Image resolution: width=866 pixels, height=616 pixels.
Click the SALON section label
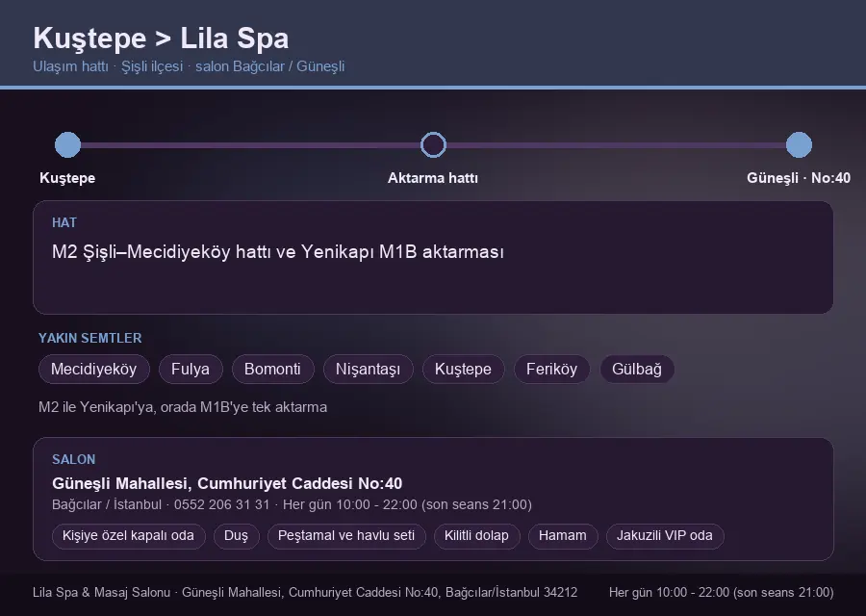tap(73, 460)
